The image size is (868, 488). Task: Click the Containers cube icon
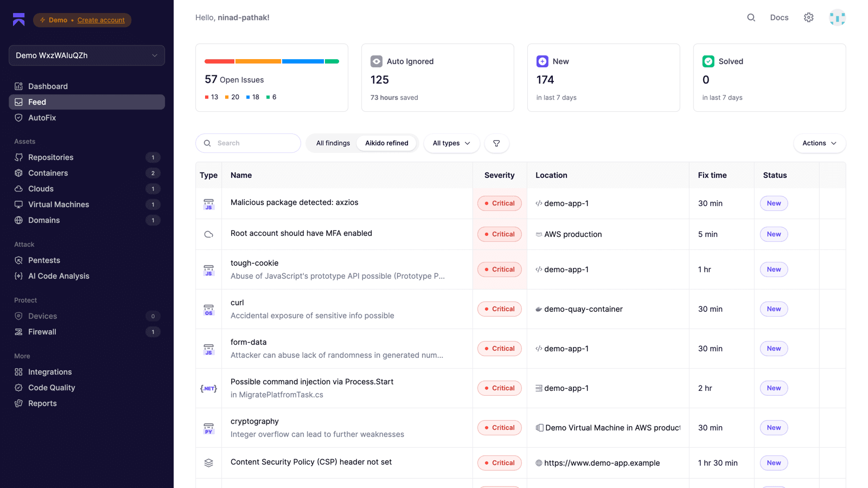click(18, 173)
